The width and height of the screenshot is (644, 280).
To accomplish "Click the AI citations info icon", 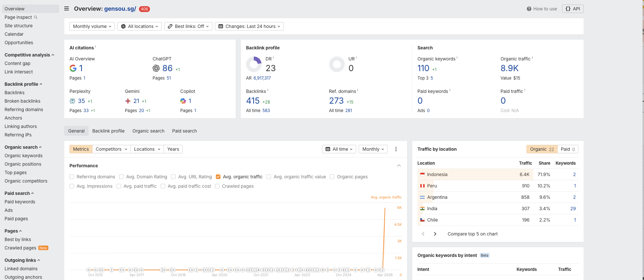I will [x=95, y=46].
